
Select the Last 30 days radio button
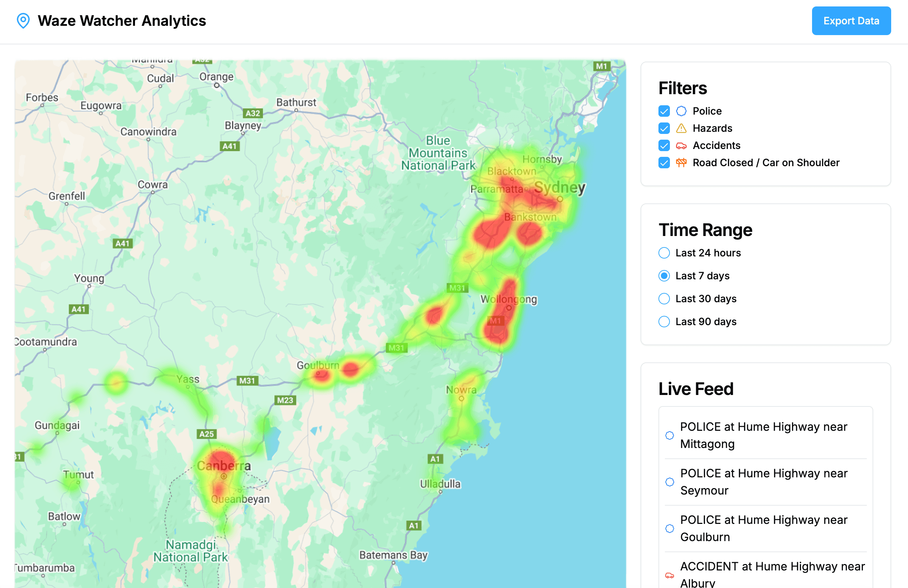click(664, 299)
